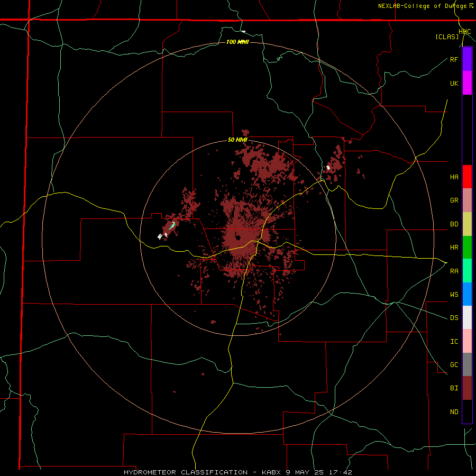This screenshot has width=476, height=476.
Task: Click the GR legend label
Action: coord(454,200)
